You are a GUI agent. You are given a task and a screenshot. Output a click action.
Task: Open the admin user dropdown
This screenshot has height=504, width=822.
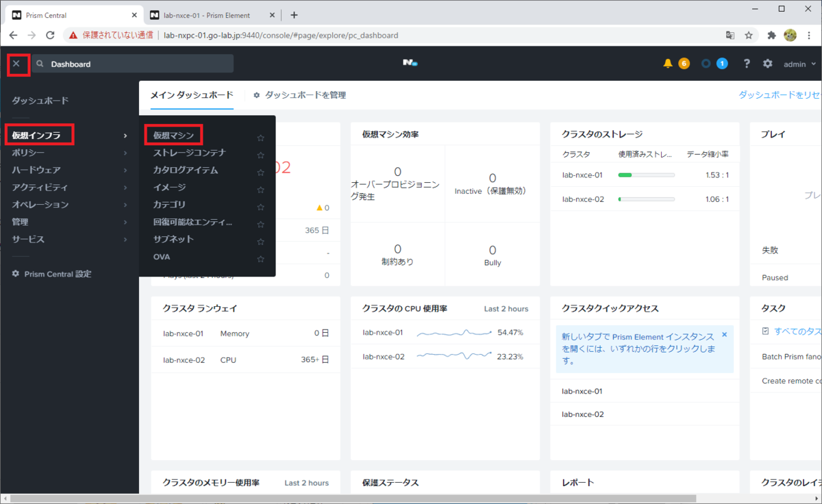coord(800,64)
